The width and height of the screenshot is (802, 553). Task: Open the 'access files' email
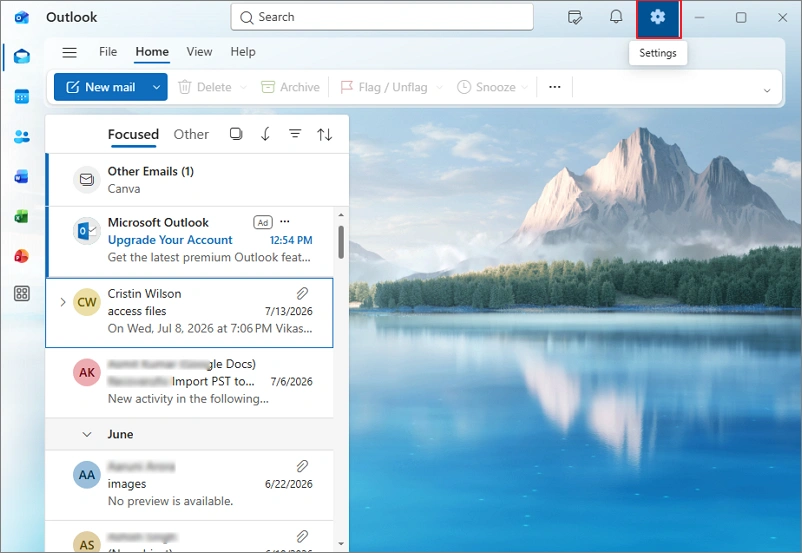(x=189, y=313)
